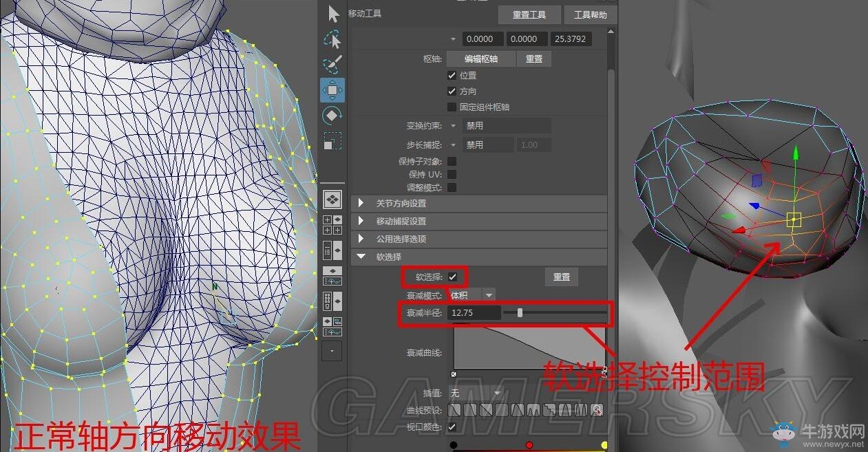Image resolution: width=868 pixels, height=452 pixels.
Task: Uncheck the 方向 checkbox
Action: 452,91
